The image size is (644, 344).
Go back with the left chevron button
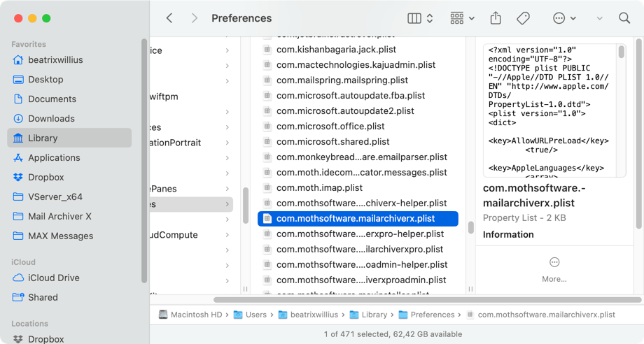coord(169,18)
